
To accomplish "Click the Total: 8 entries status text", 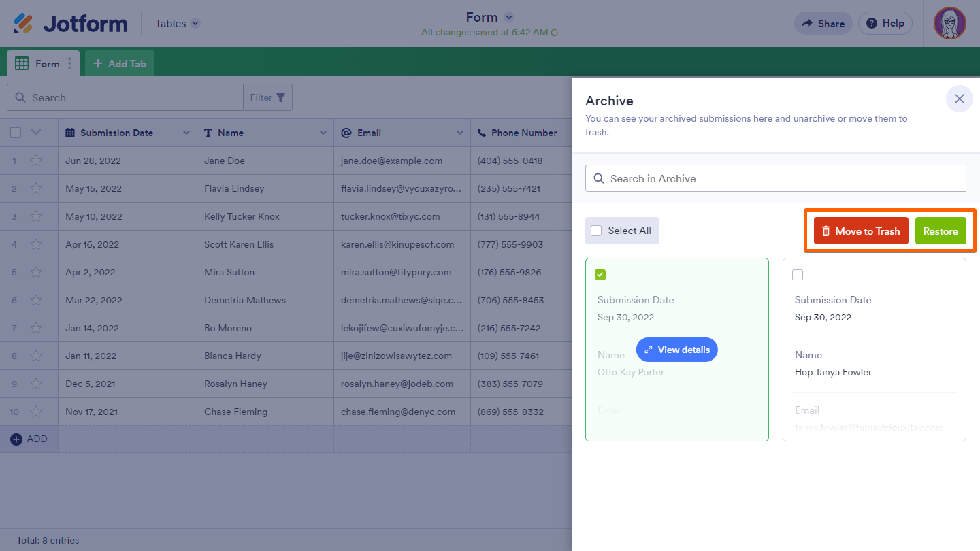I will tap(48, 540).
